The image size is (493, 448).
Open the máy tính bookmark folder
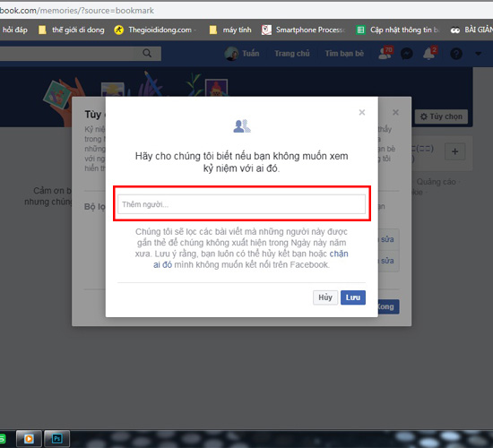tap(230, 30)
